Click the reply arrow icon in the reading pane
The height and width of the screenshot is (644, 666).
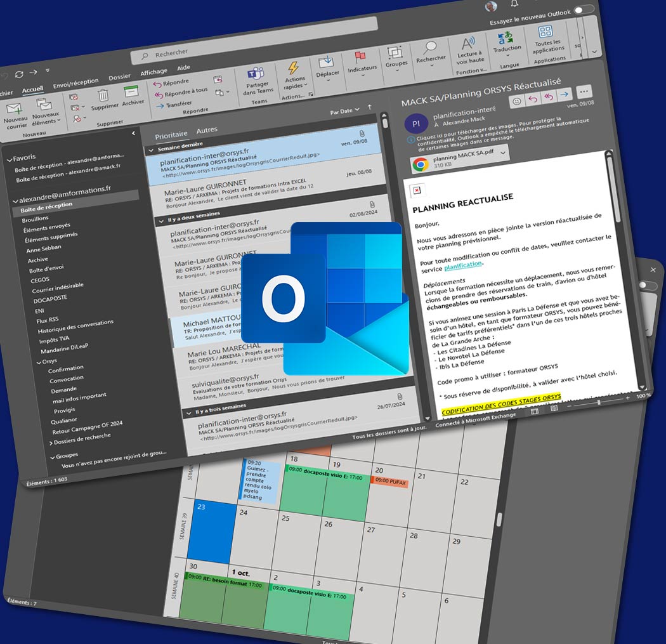pyautogui.click(x=533, y=99)
